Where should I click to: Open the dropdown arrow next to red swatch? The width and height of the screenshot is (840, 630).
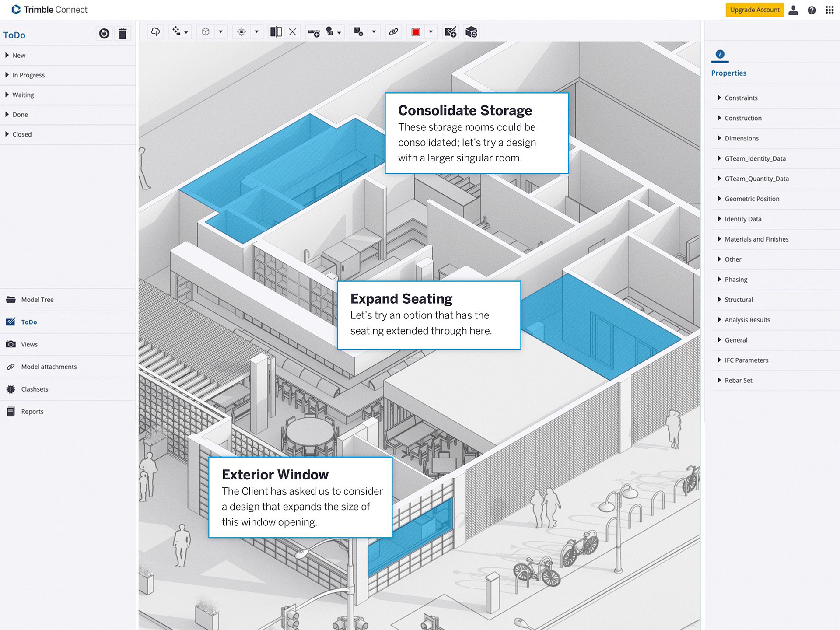point(430,32)
